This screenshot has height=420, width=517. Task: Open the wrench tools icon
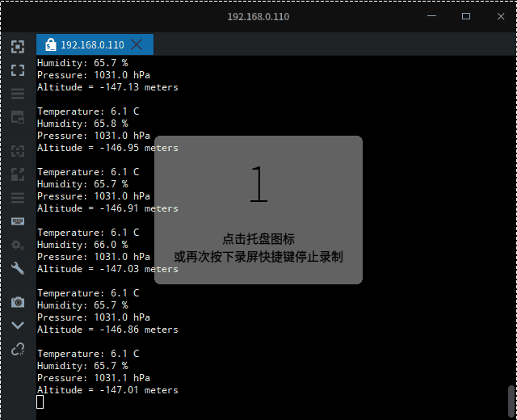click(18, 268)
